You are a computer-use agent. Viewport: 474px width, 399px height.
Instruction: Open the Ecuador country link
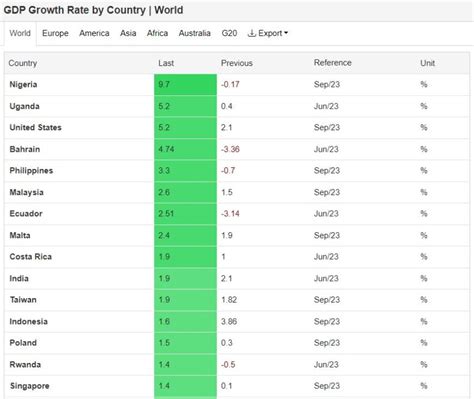pos(26,214)
